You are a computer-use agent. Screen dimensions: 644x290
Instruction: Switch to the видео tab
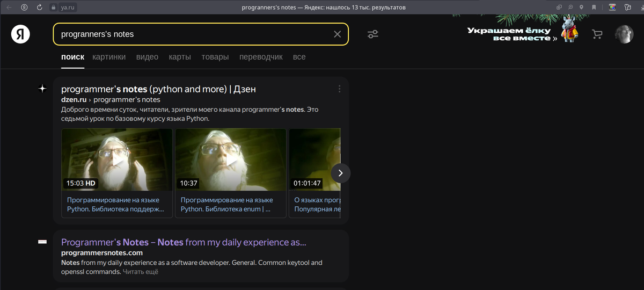click(147, 57)
